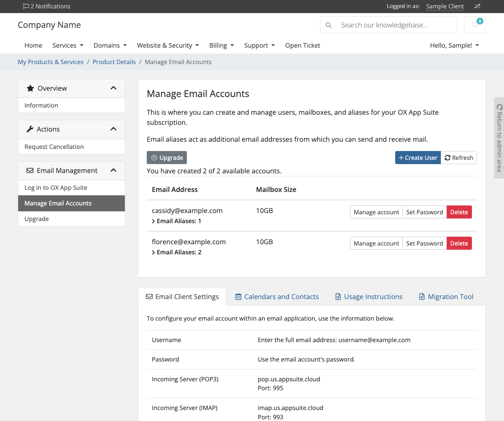
Task: Open the Support dropdown menu
Action: [259, 45]
